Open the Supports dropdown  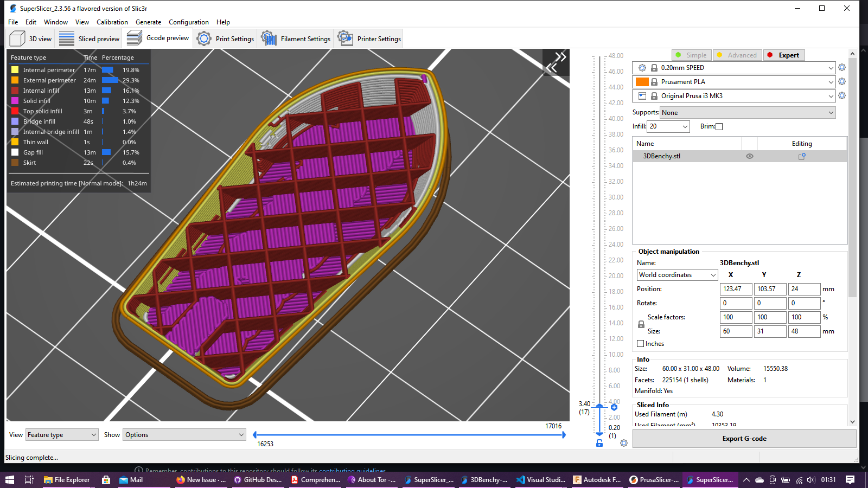(748, 113)
